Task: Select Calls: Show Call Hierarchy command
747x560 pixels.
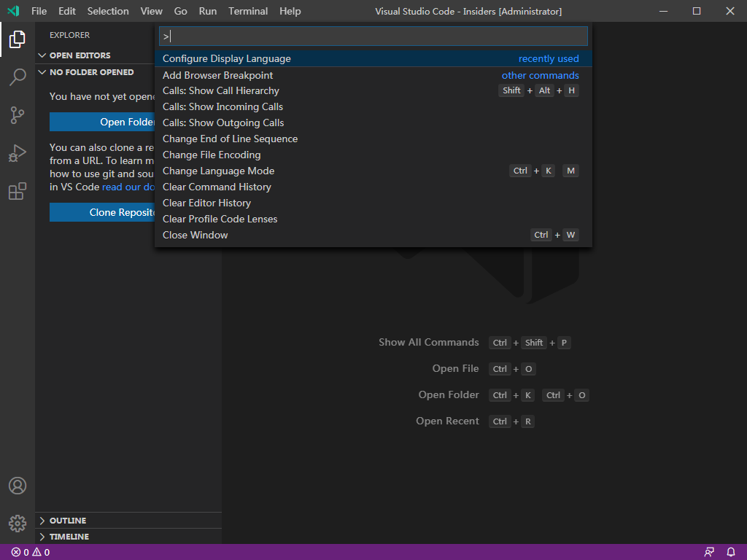Action: [373, 90]
